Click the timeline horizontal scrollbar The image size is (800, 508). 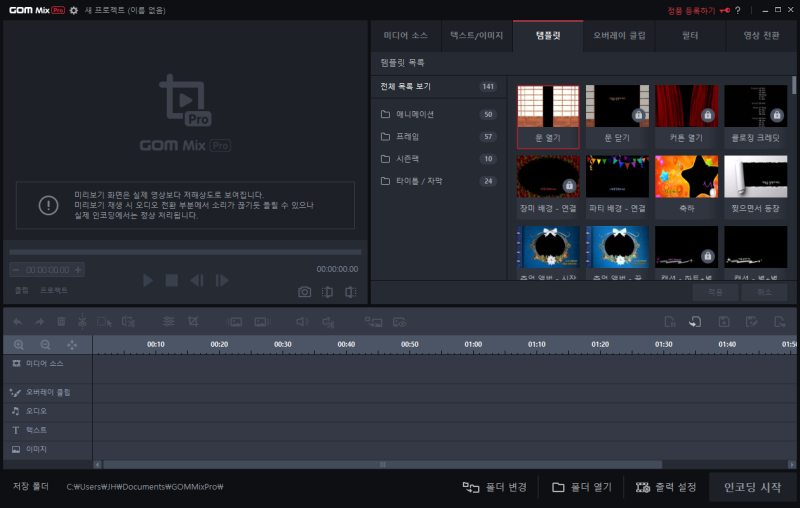pyautogui.click(x=383, y=465)
